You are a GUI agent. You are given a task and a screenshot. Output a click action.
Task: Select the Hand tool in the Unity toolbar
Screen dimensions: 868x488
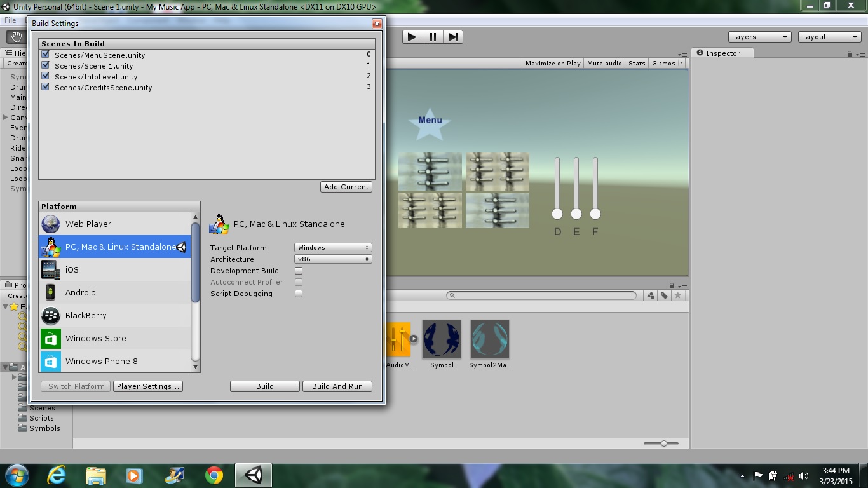click(x=17, y=37)
